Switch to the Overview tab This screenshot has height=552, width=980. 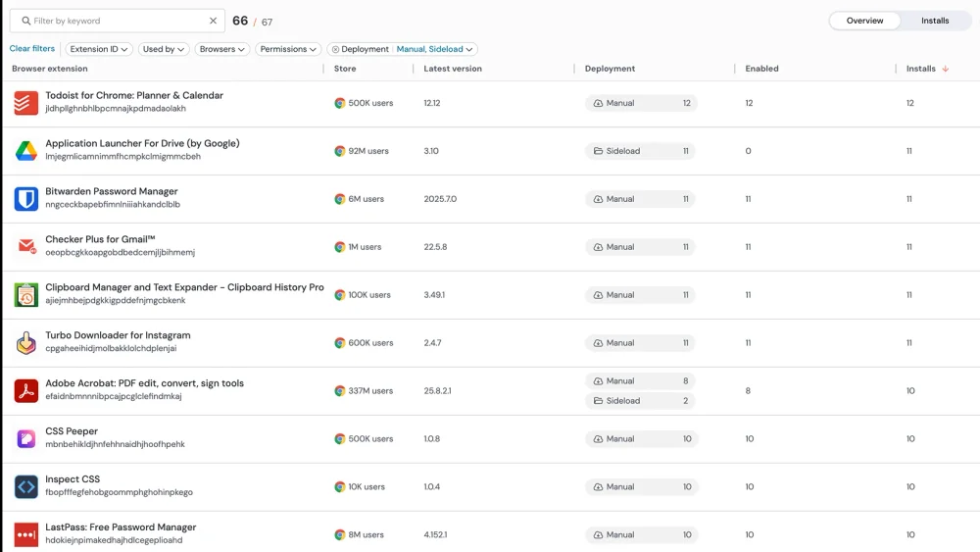(x=864, y=21)
